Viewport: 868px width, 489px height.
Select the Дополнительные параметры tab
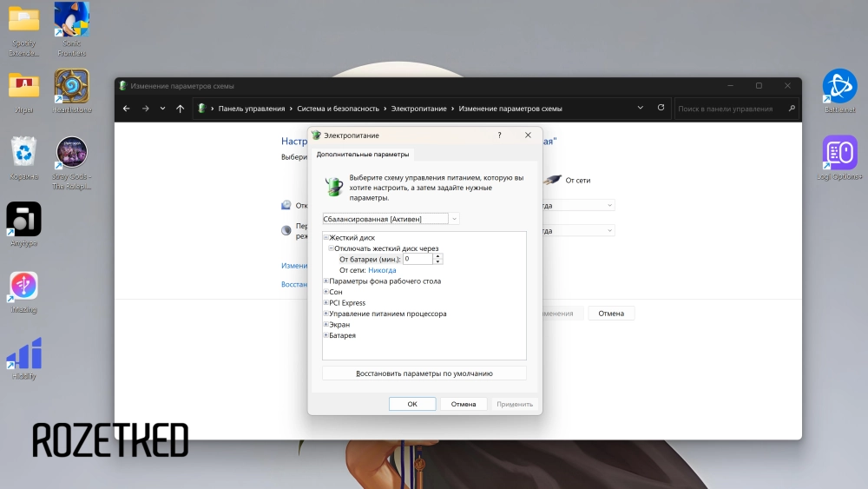point(362,155)
